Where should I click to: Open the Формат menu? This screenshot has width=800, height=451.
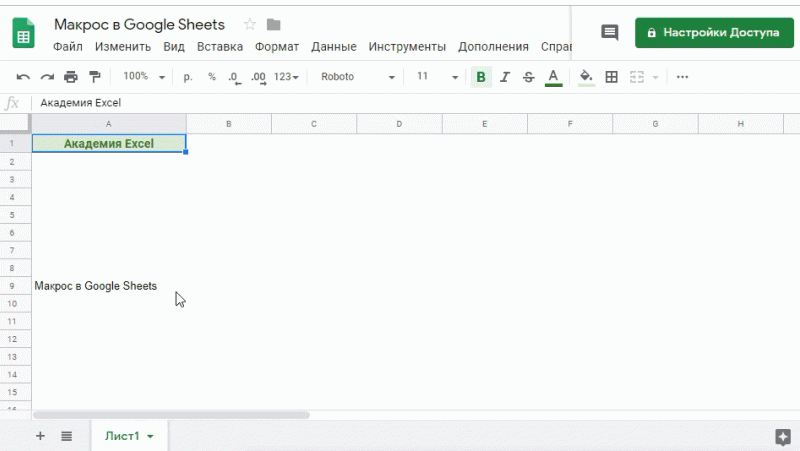coord(277,46)
